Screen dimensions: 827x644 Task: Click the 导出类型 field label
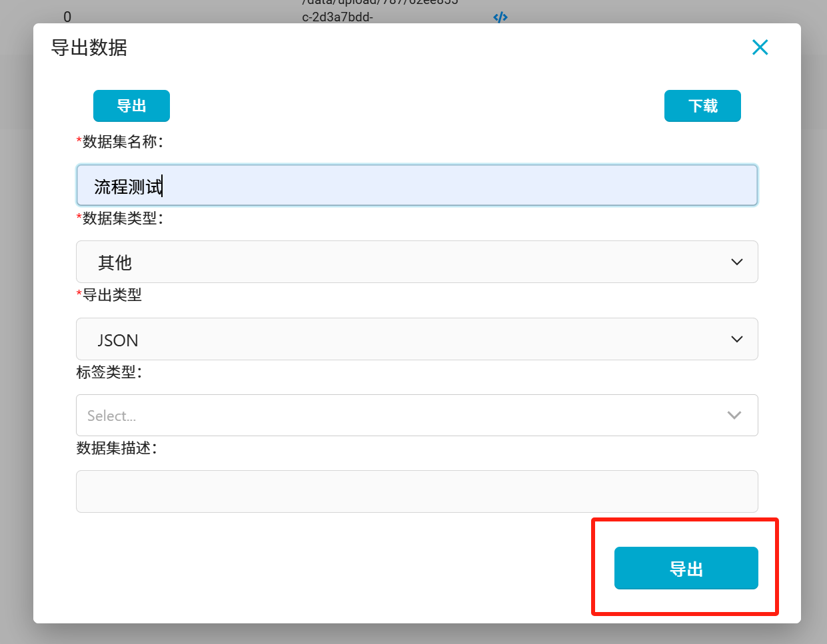[111, 295]
